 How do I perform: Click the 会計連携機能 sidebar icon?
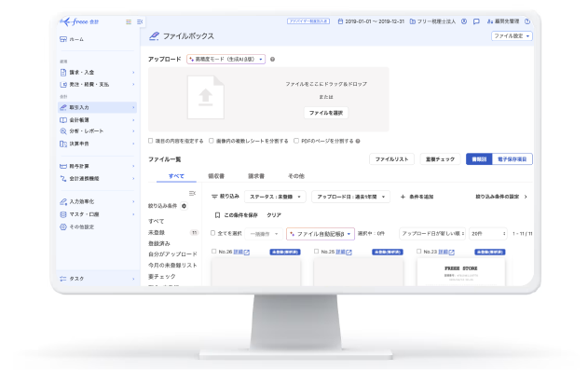(63, 178)
